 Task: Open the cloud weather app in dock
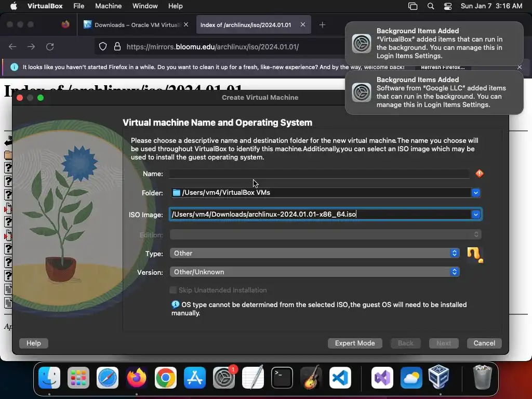point(411,378)
